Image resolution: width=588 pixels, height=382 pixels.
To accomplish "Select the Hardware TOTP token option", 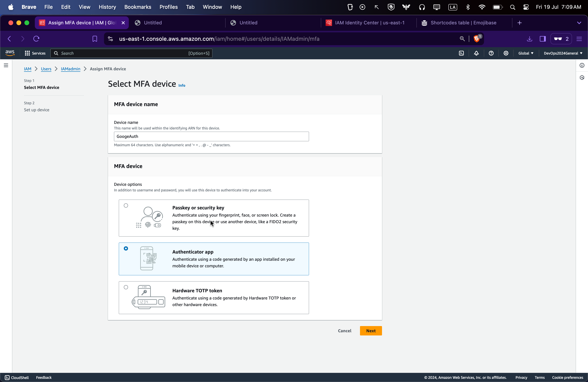I will (126, 287).
